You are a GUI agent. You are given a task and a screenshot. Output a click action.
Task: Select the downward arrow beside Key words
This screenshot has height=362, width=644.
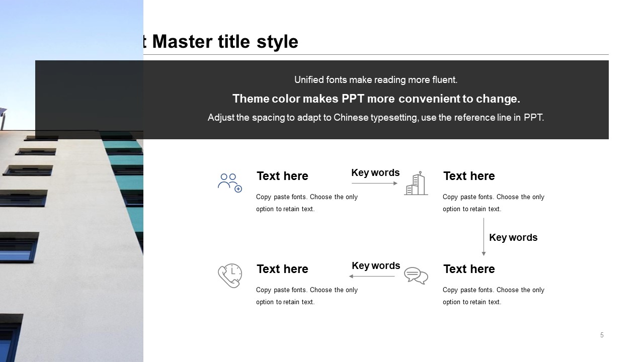click(484, 237)
